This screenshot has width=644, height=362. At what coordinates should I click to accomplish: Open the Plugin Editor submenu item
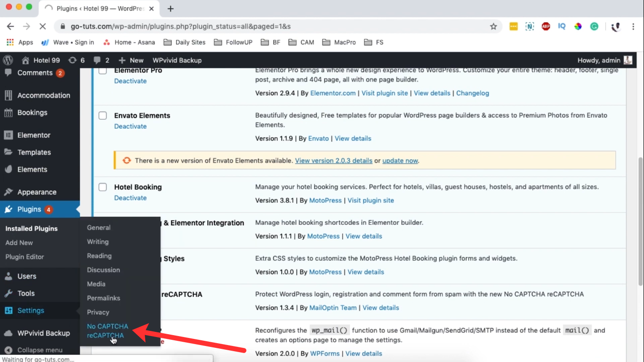(x=25, y=257)
